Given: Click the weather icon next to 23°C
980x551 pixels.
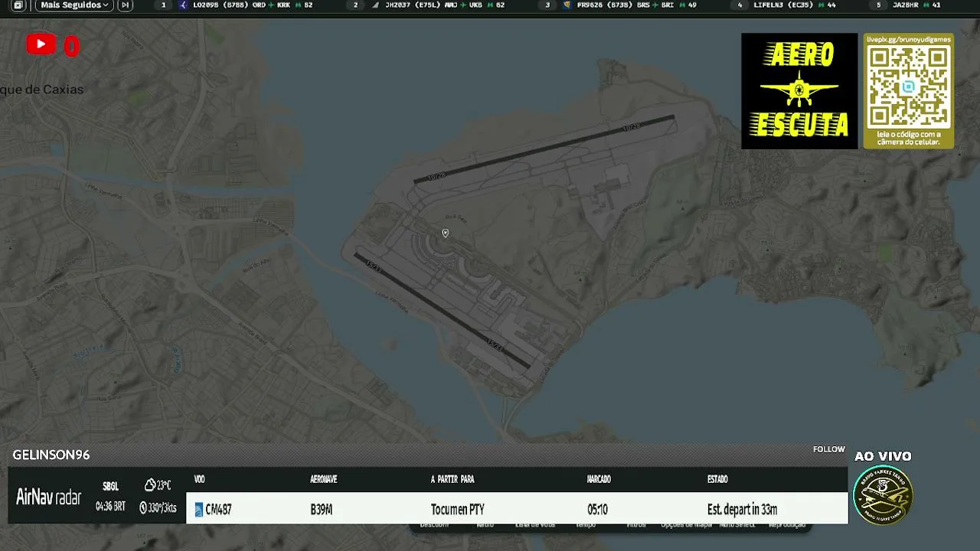Looking at the screenshot, I should point(150,485).
